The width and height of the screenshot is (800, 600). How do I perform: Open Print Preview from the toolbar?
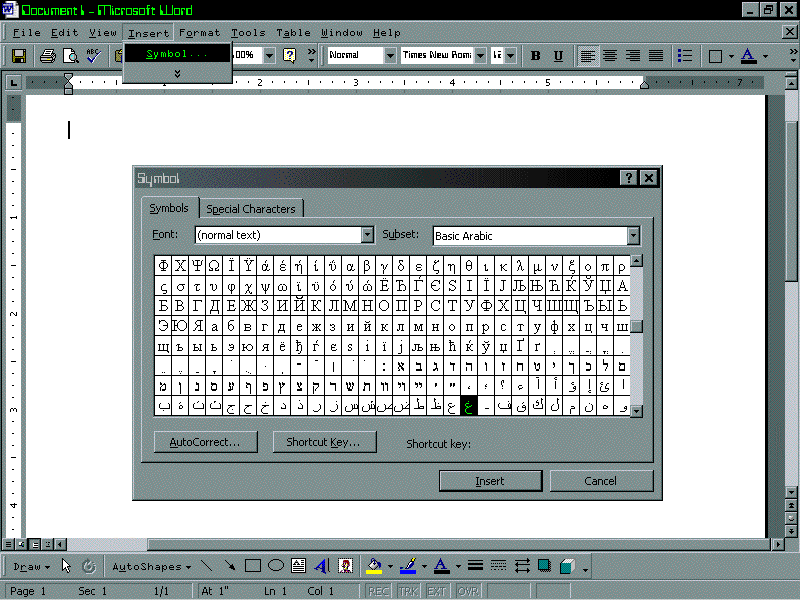pos(70,56)
